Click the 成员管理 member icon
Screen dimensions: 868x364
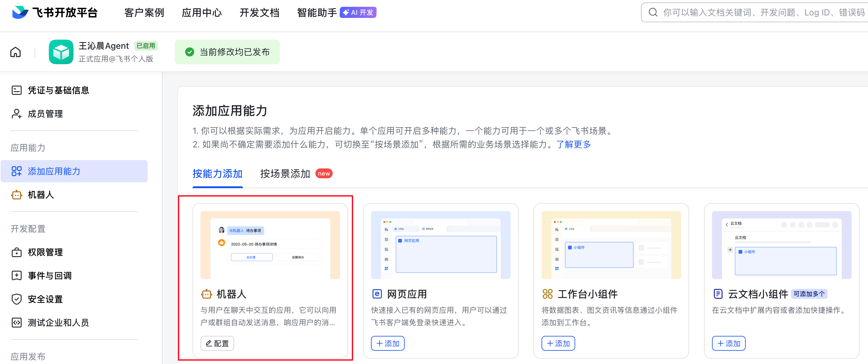[16, 114]
